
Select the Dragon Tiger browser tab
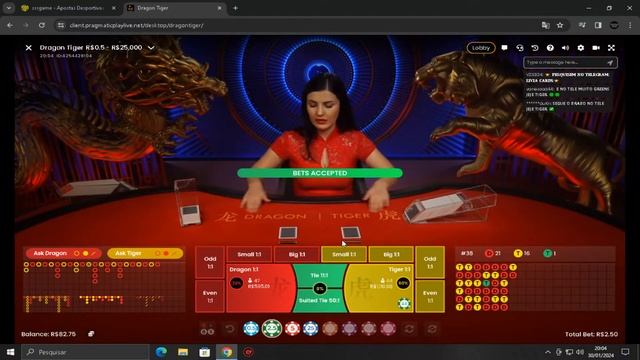coord(175,8)
